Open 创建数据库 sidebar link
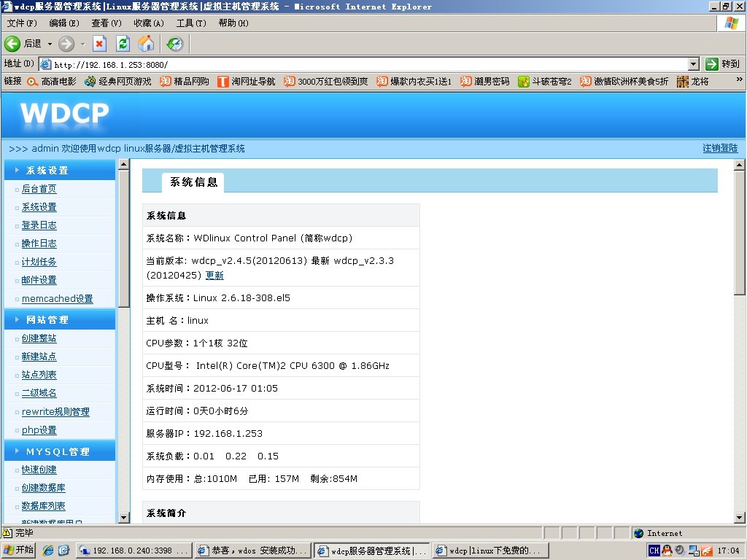The height and width of the screenshot is (560, 747). coord(43,488)
